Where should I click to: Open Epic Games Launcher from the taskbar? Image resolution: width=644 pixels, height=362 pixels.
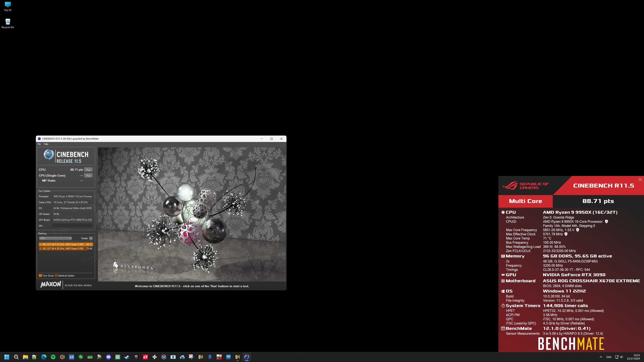click(136, 357)
